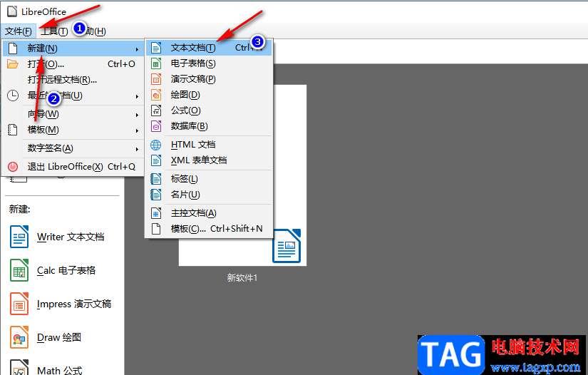Click the red presentation icon beside 演示文稿
This screenshot has height=375, width=588.
pos(156,79)
